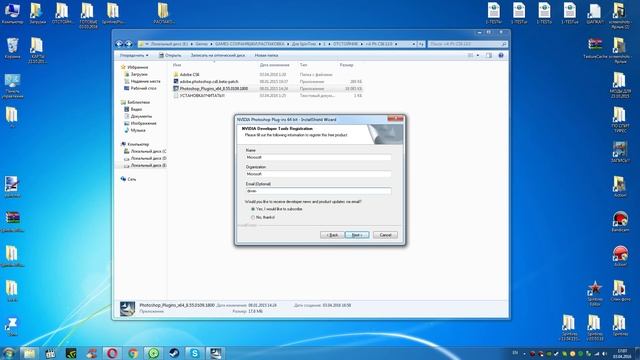Select Компьютер in navigation pane

[x=138, y=144]
